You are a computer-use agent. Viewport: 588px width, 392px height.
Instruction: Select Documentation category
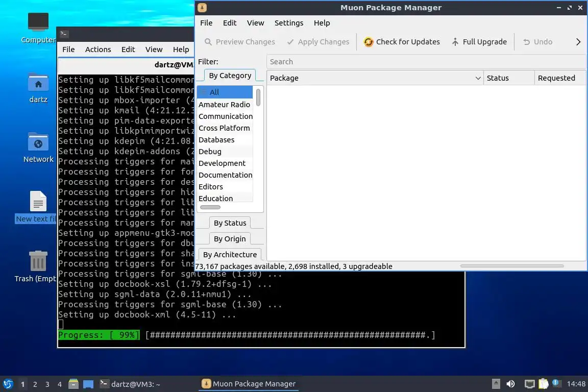225,175
